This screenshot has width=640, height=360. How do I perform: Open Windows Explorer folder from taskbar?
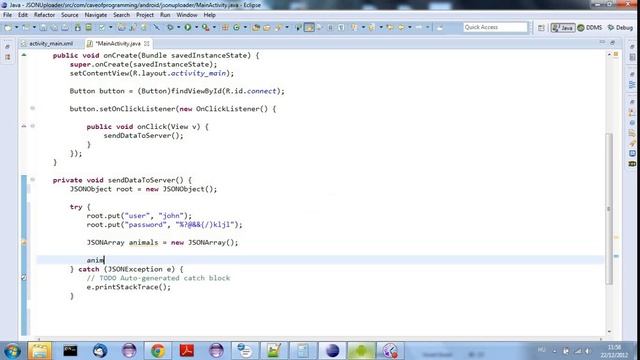click(x=40, y=351)
